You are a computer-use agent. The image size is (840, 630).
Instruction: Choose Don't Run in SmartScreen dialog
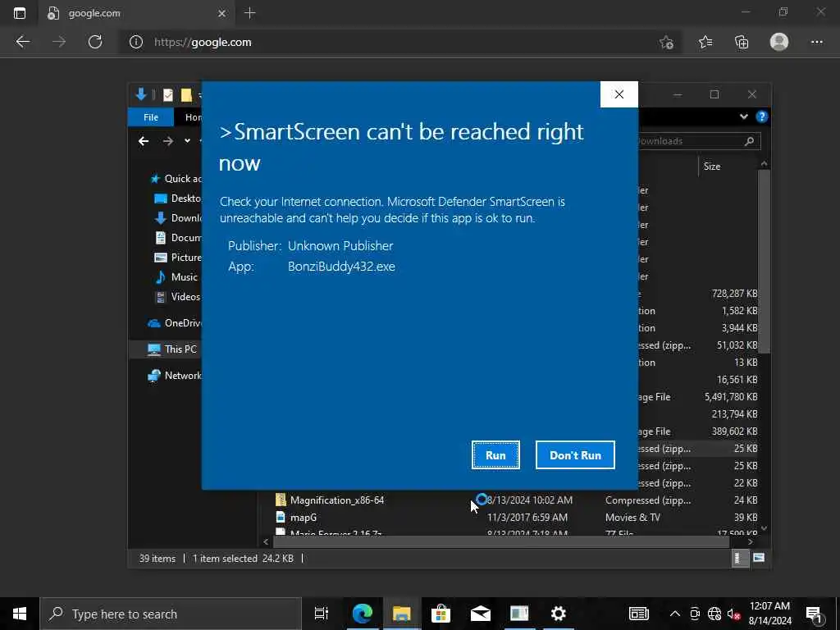click(575, 454)
